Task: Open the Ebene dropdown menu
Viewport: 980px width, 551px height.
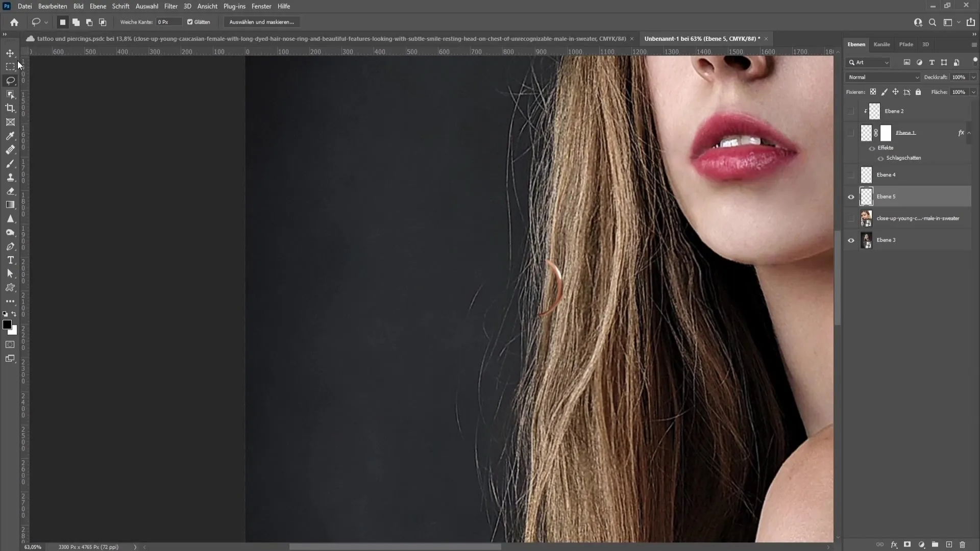Action: (x=97, y=6)
